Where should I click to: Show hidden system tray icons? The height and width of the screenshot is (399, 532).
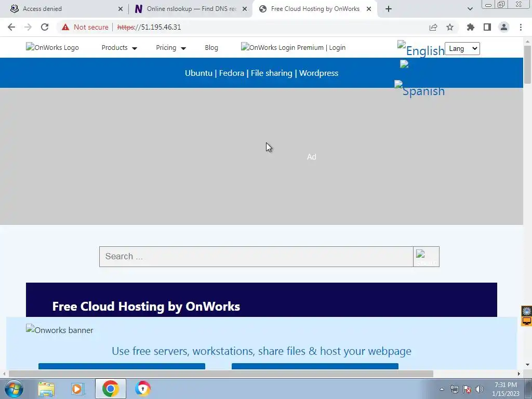coord(442,389)
